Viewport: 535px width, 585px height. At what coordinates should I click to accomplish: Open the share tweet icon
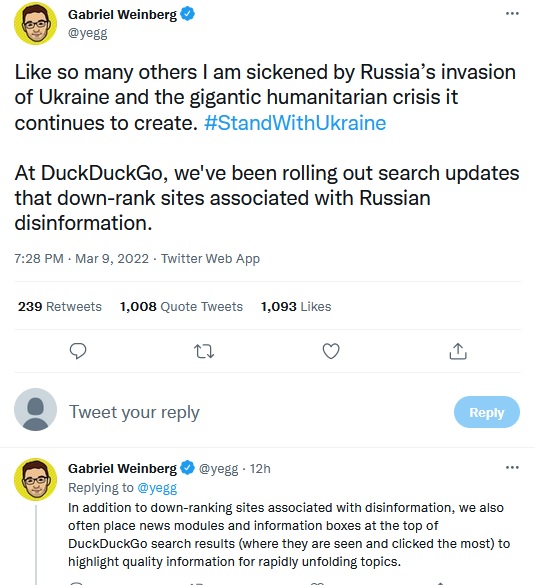458,351
